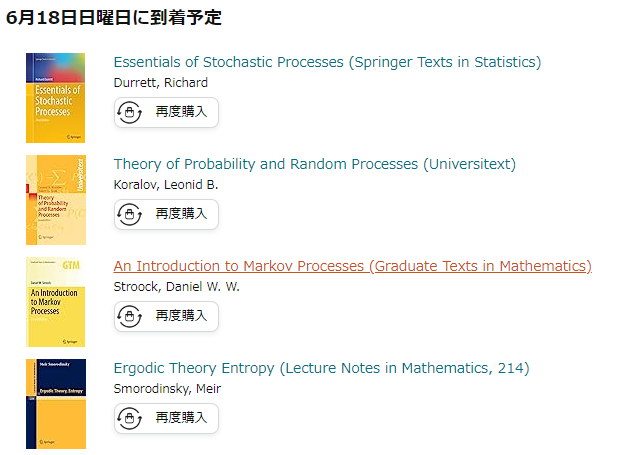Click the Essentials of Stochastic Processes cover thumbnail

56,98
